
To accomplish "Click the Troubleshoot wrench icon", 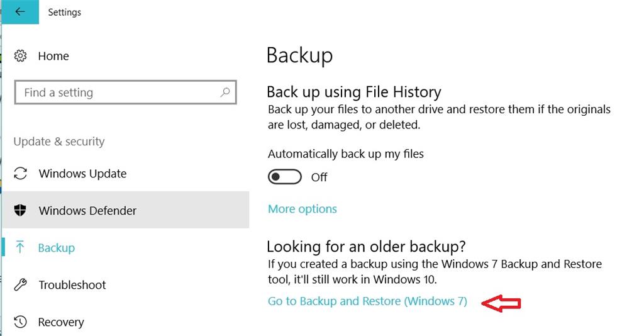I will (x=20, y=284).
